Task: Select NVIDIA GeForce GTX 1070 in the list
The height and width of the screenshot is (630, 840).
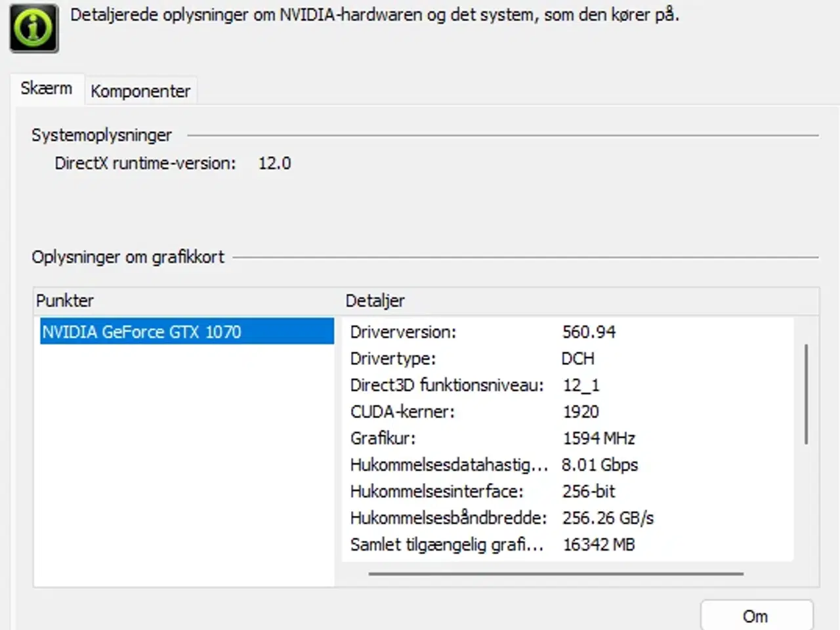Action: 187,331
